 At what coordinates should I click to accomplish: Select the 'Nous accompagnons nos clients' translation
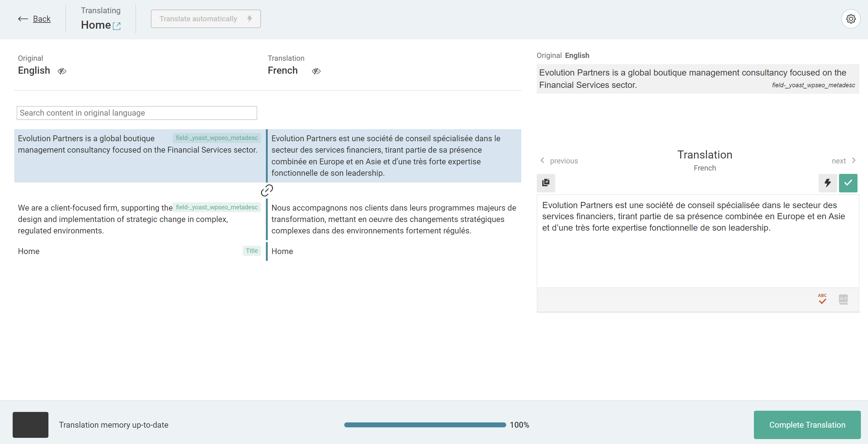click(394, 219)
